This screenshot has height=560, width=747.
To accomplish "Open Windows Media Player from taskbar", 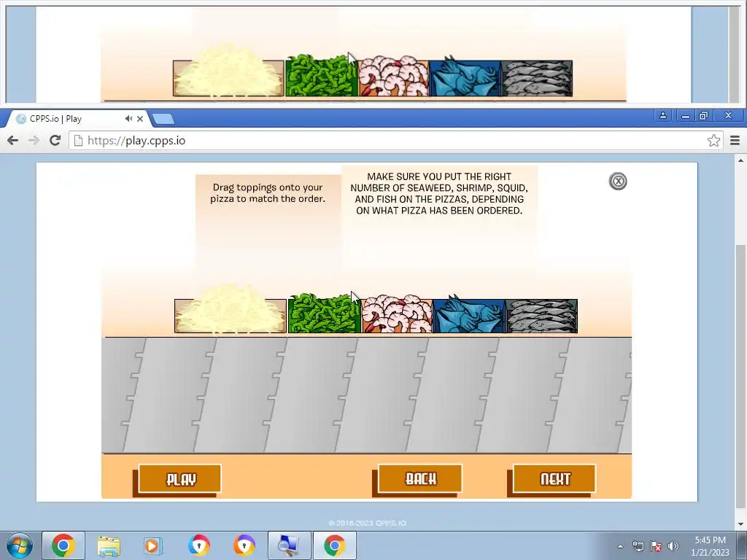I will (x=152, y=545).
